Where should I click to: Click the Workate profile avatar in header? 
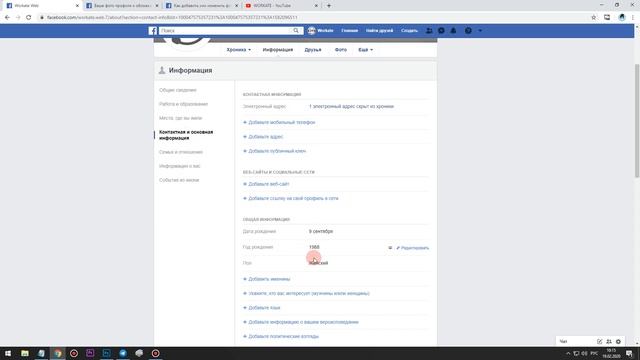point(311,31)
